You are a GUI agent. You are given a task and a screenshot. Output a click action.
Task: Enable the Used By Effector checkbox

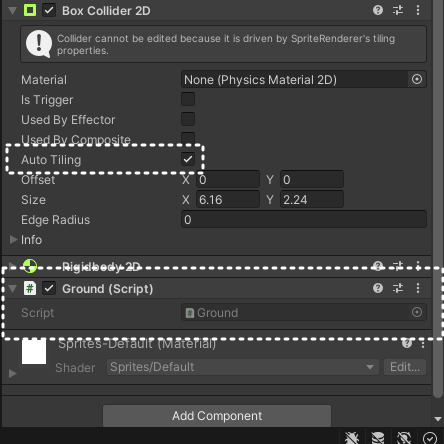pyautogui.click(x=188, y=119)
